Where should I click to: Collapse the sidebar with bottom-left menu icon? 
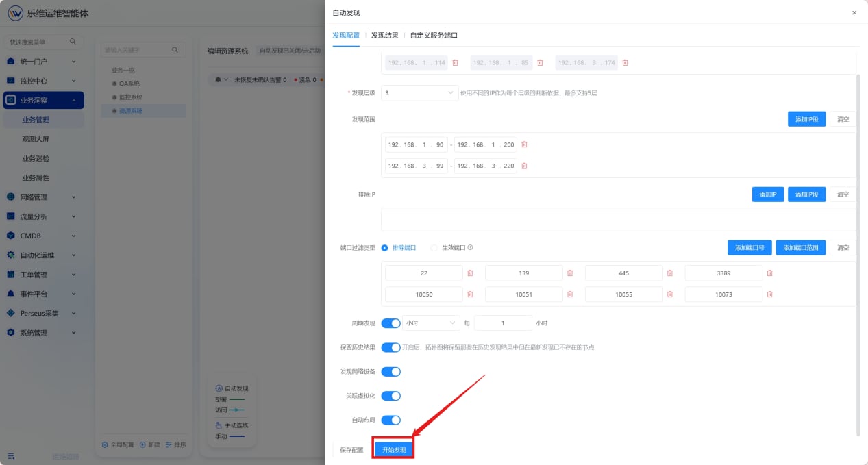[11, 456]
